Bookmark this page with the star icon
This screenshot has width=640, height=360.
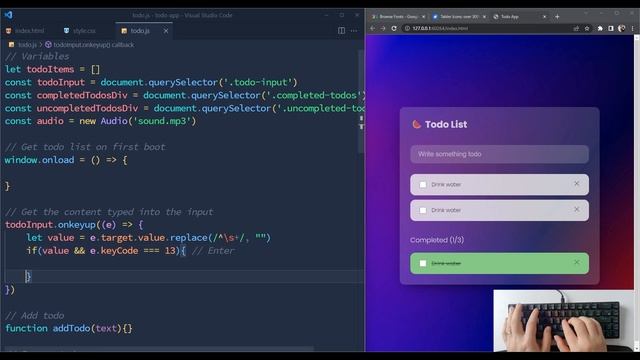(x=587, y=28)
